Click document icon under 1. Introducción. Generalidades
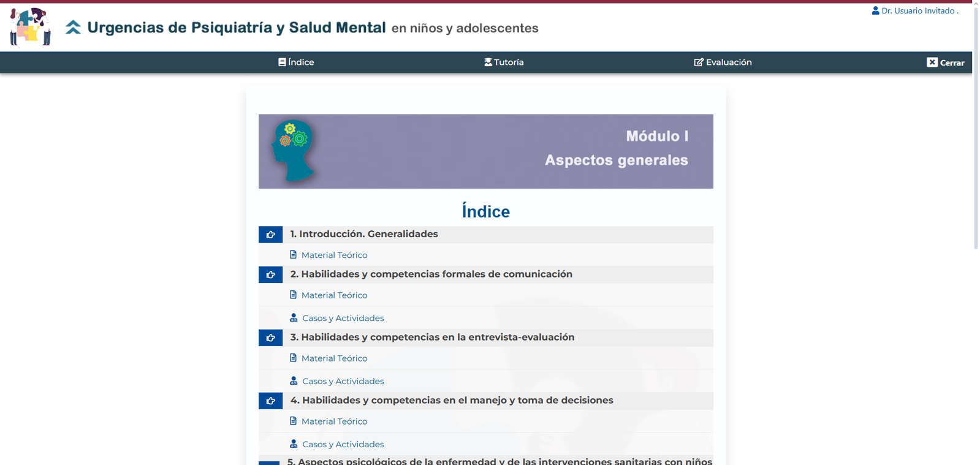The image size is (980, 465). [x=293, y=254]
